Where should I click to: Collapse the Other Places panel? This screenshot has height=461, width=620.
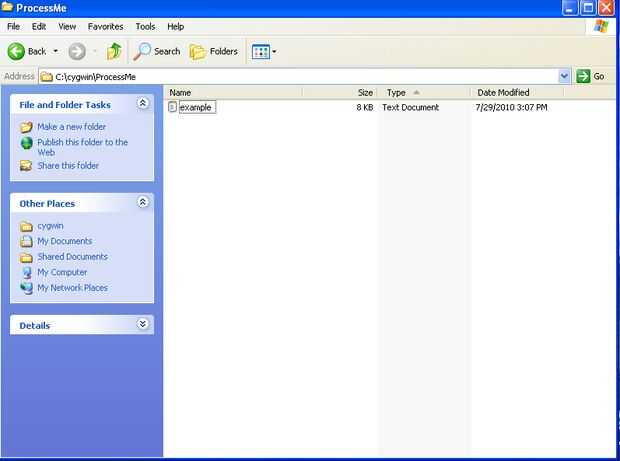[x=143, y=202]
